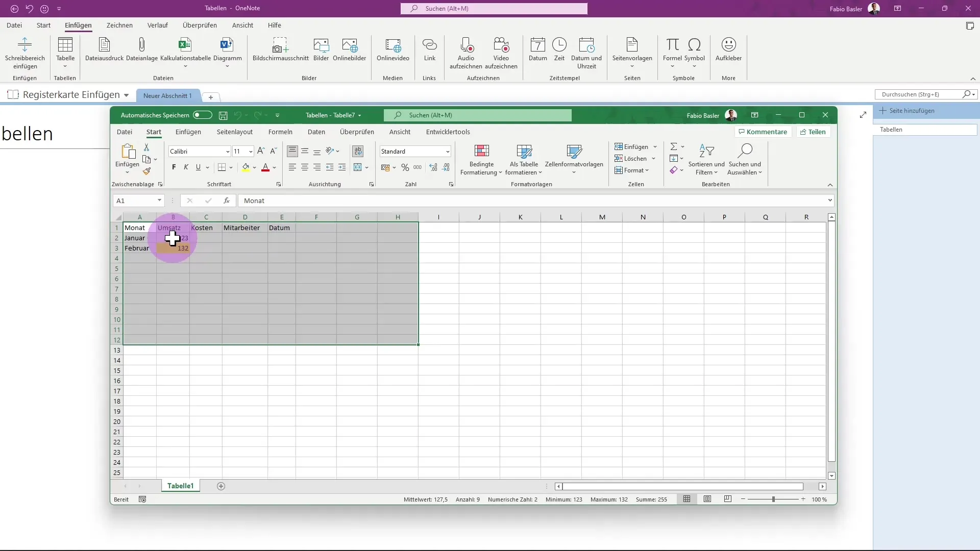Toggle bold F formatting in Excel

click(174, 167)
